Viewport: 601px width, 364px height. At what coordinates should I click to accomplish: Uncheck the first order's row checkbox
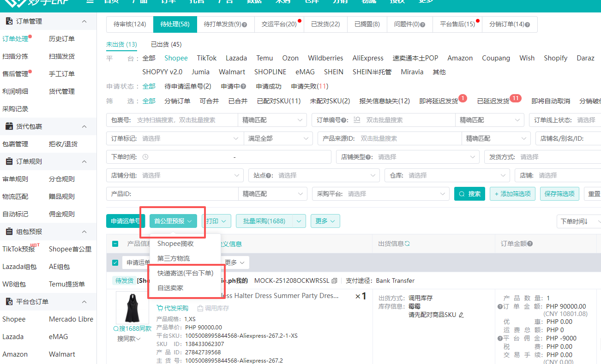(114, 262)
